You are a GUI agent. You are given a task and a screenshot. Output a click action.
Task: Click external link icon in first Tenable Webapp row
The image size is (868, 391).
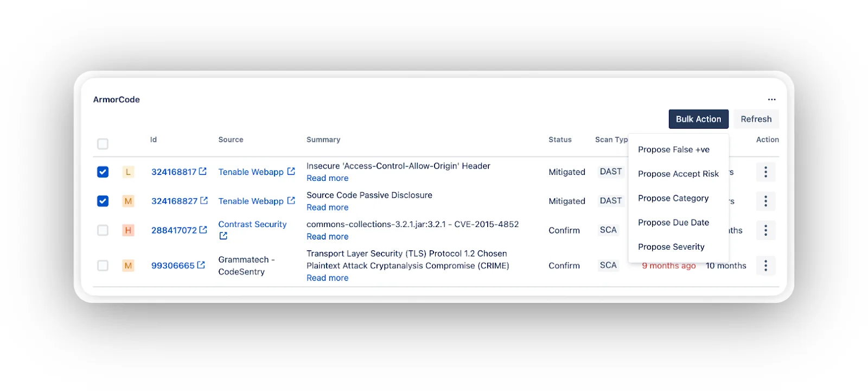(291, 171)
